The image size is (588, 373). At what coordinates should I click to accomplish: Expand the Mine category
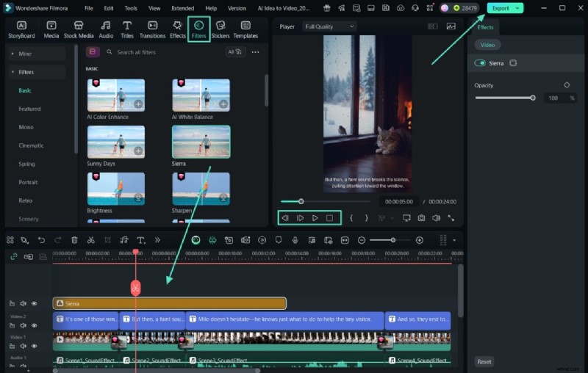tap(26, 54)
